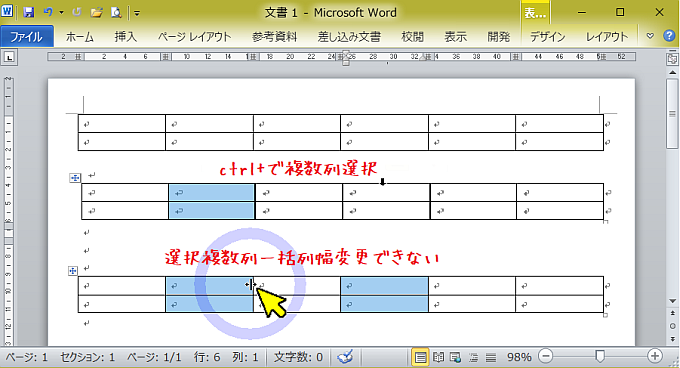Image resolution: width=680 pixels, height=368 pixels.
Task: Open the 校閲 tab
Action: coord(412,37)
